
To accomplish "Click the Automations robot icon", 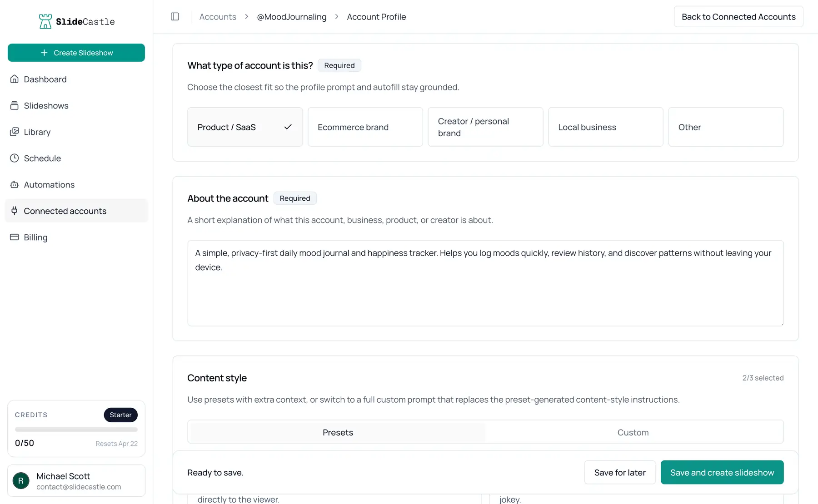I will pos(15,185).
